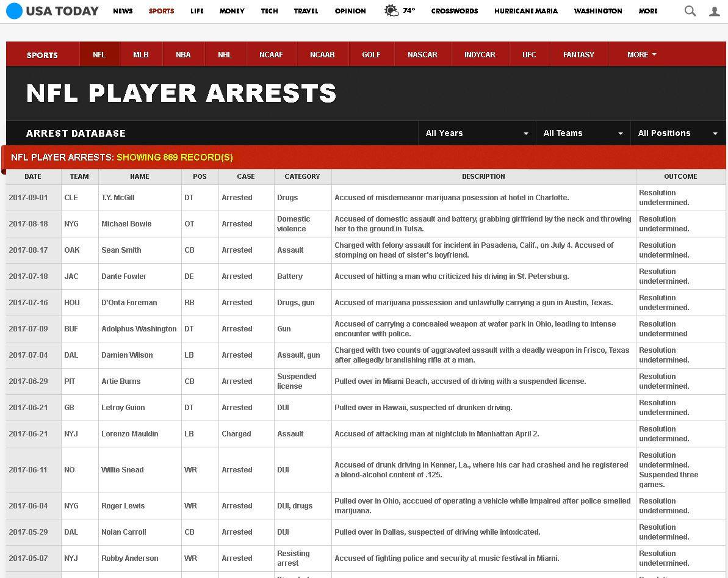Click the name Michael Bowie
Image resolution: width=728 pixels, height=578 pixels.
coord(126,224)
